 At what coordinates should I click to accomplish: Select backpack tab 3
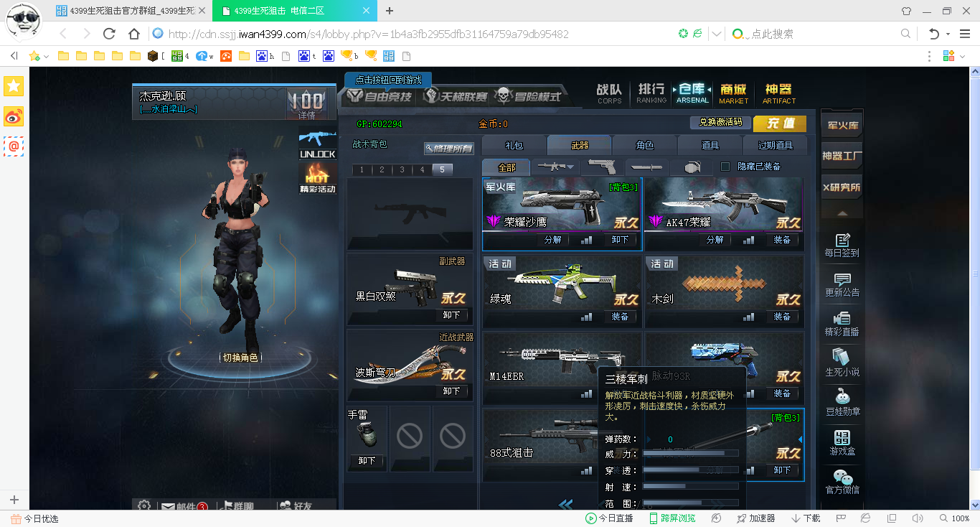[x=402, y=169]
